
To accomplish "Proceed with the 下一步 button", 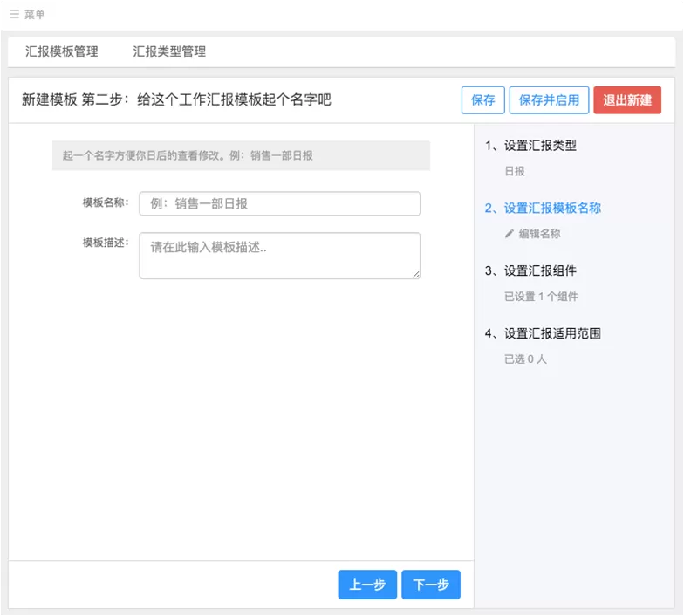I will point(431,585).
